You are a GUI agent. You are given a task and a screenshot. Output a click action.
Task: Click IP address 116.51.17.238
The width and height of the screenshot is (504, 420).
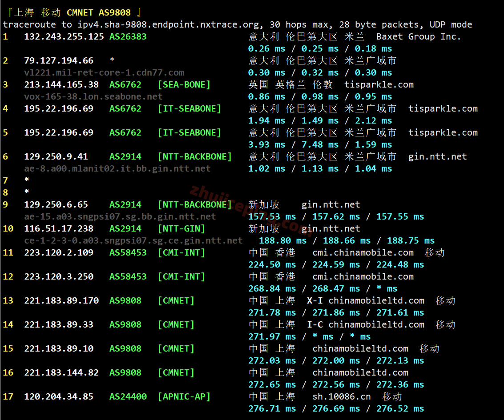[59, 228]
